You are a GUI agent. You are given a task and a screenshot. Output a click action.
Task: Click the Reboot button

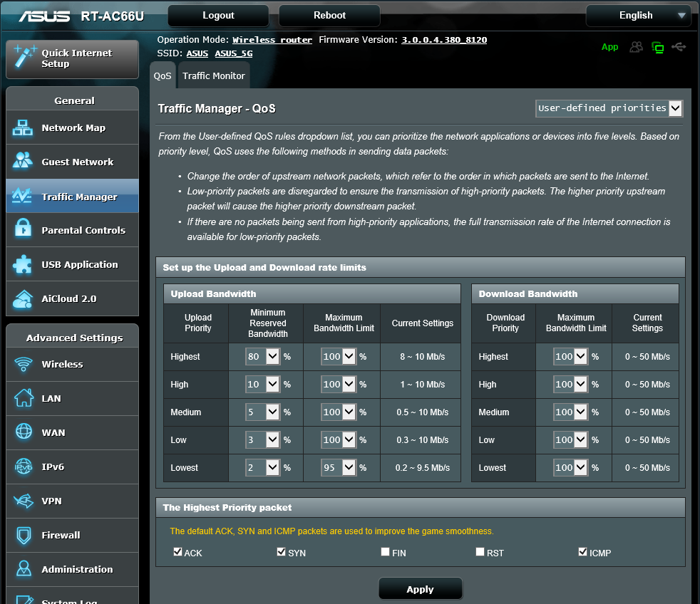click(329, 16)
